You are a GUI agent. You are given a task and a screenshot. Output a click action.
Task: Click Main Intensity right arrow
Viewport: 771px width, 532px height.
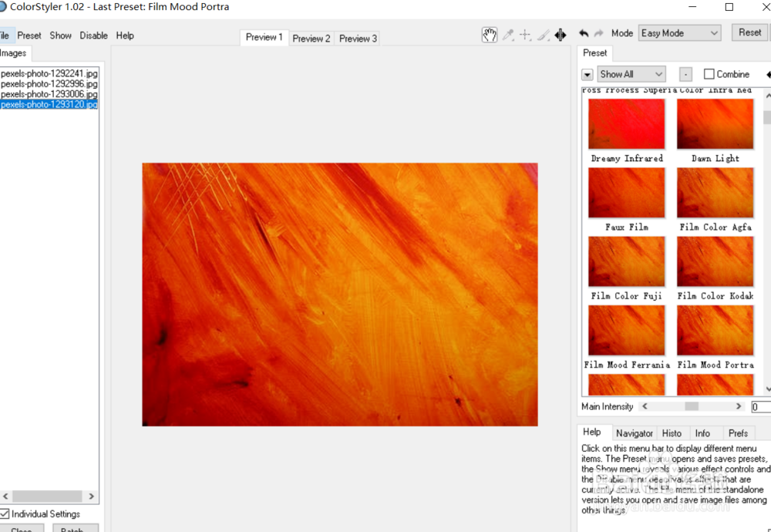tap(739, 406)
